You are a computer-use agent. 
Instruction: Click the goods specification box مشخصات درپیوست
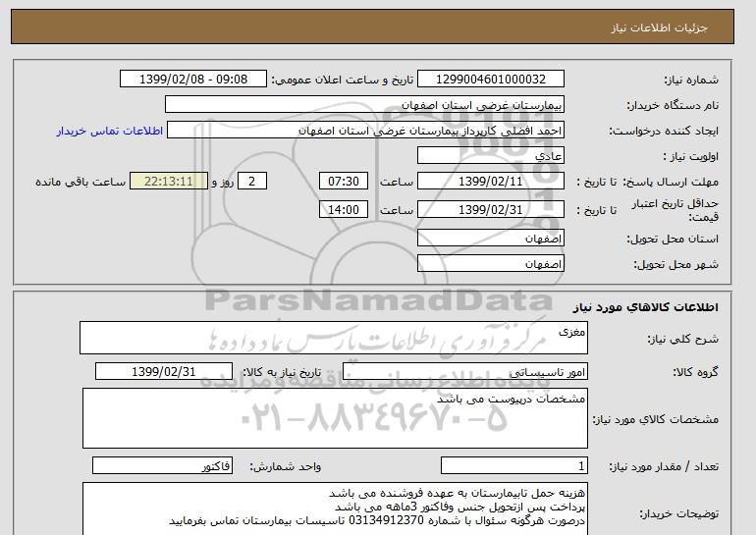[x=335, y=418]
